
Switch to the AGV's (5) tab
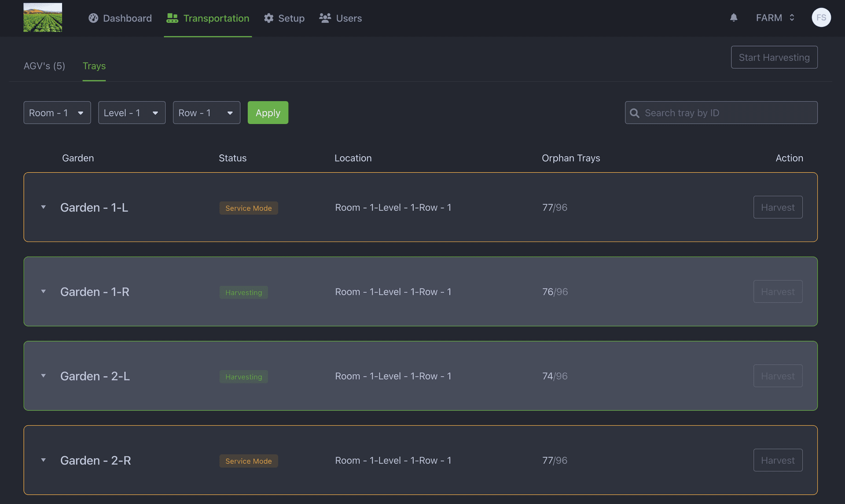(x=44, y=66)
